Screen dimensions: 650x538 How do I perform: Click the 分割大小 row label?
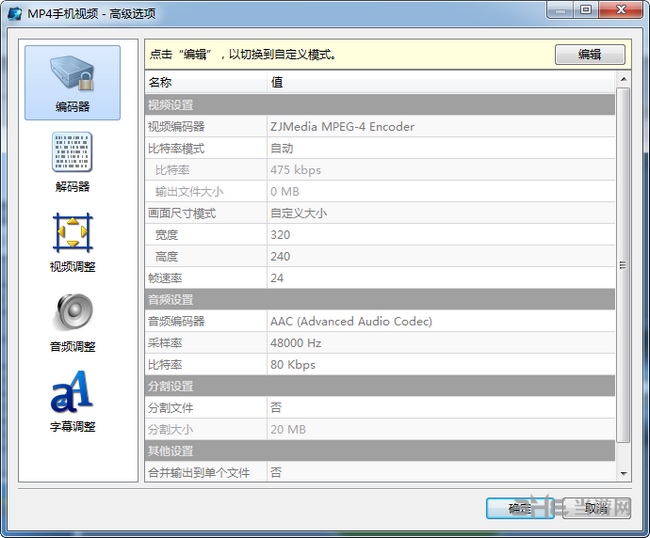point(170,429)
